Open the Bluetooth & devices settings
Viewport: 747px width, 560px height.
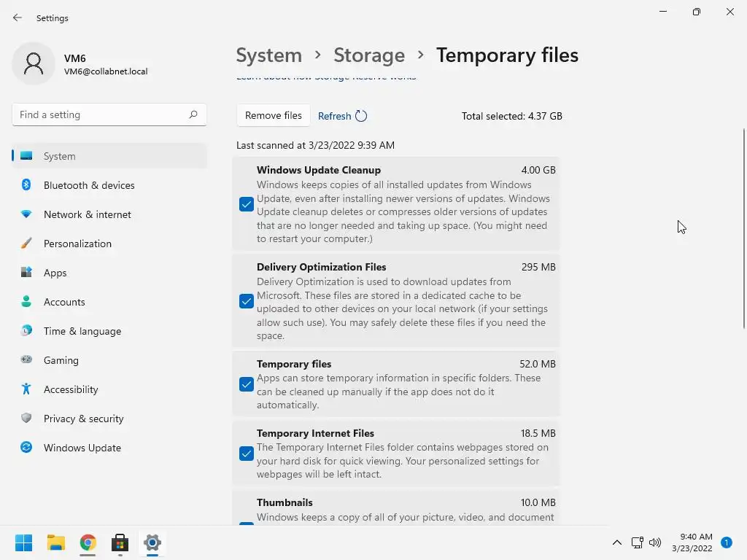tap(89, 185)
